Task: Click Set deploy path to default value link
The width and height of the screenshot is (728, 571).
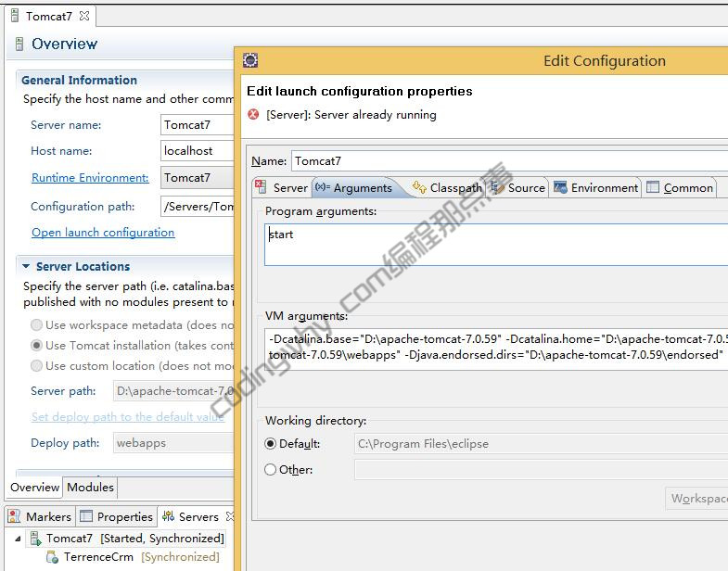Action: coord(128,417)
